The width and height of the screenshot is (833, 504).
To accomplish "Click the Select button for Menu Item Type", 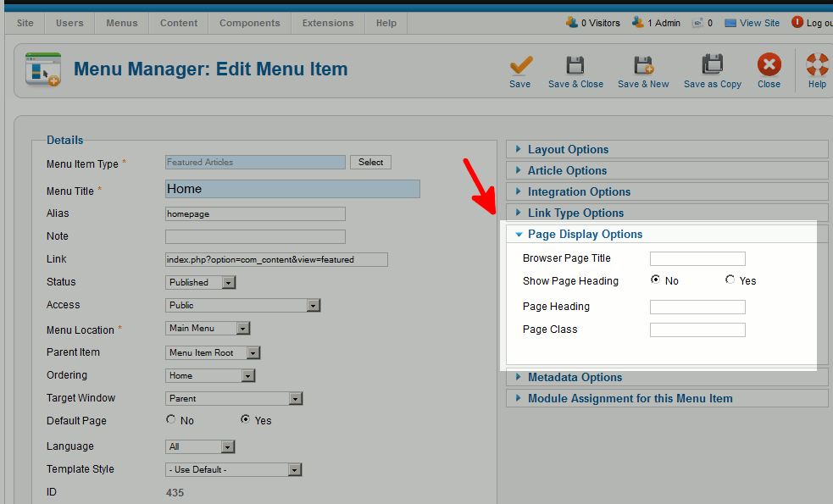I will pos(370,163).
